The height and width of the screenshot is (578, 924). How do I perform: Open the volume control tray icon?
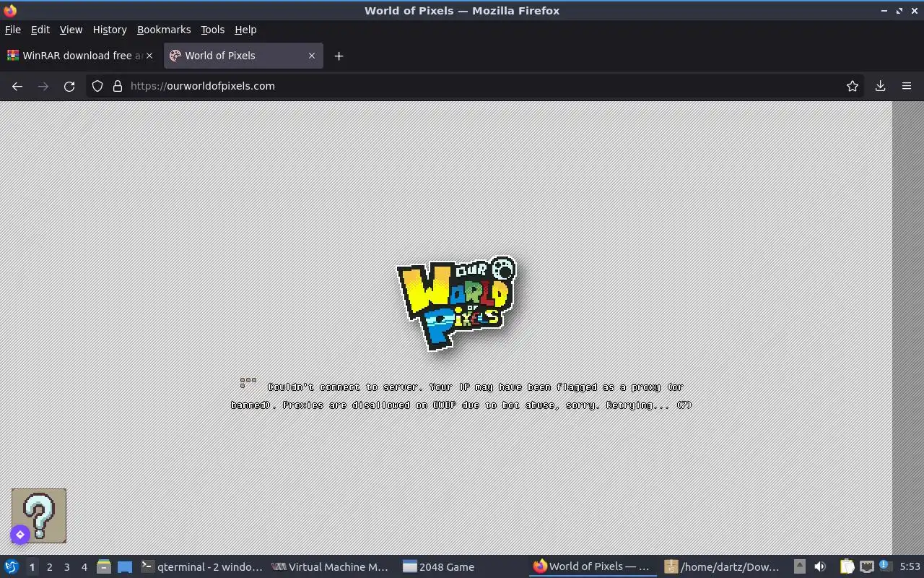point(820,567)
